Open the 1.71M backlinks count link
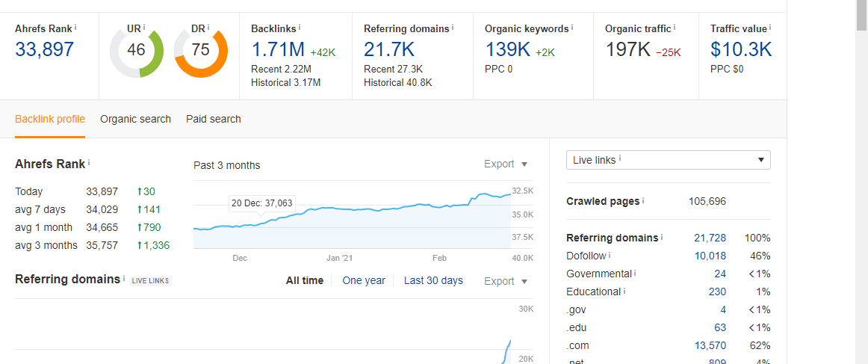 point(277,50)
